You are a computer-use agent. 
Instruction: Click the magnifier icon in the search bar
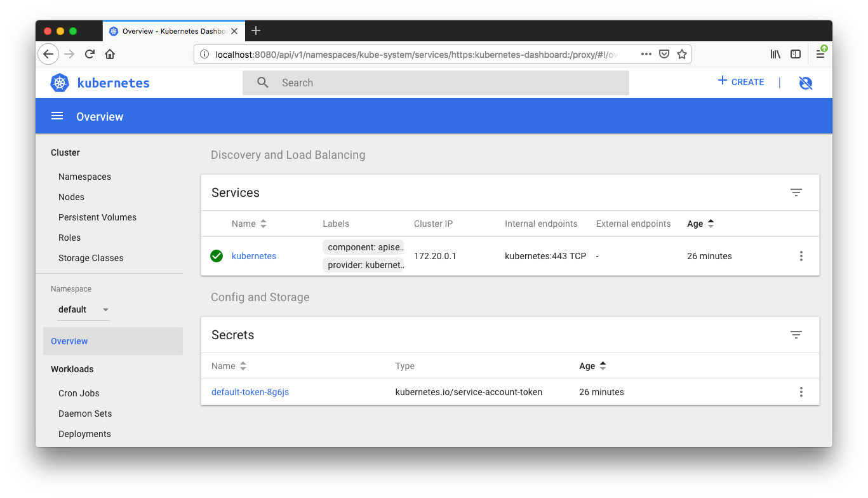(263, 83)
